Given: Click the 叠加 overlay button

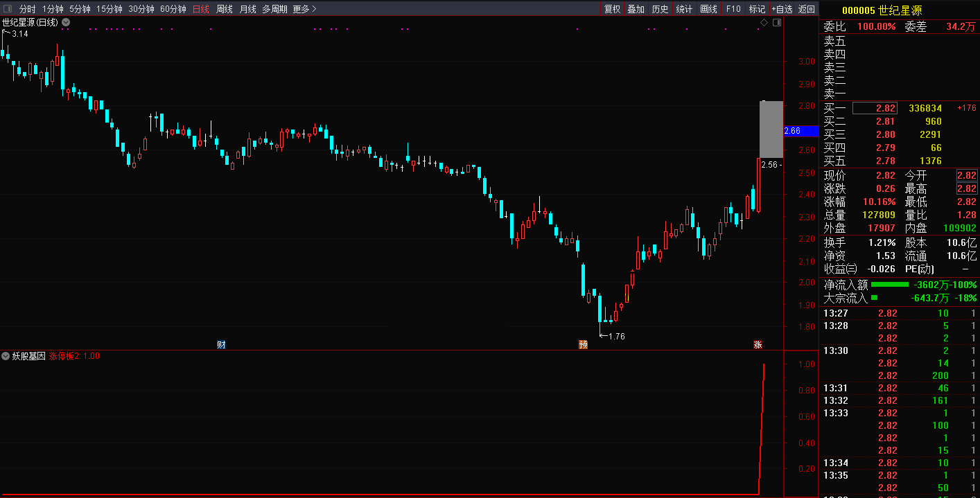Looking at the screenshot, I should (636, 9).
